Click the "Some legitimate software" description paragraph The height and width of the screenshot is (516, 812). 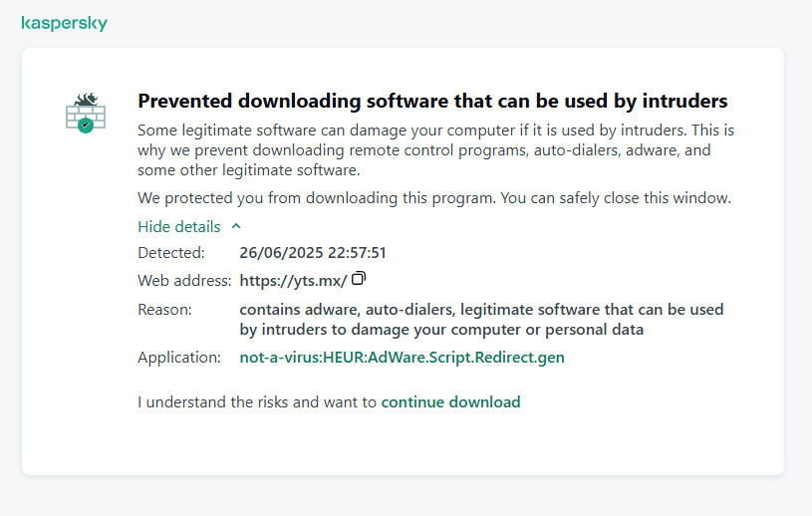[436, 150]
